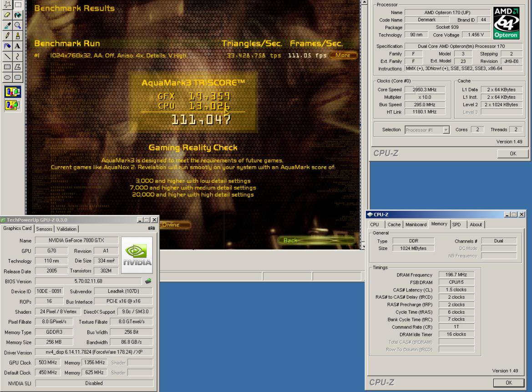Open the About tab in CPU-Z

coord(476,224)
